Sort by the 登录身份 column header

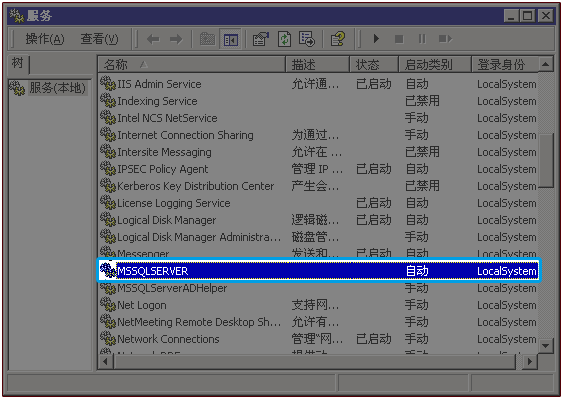point(505,65)
